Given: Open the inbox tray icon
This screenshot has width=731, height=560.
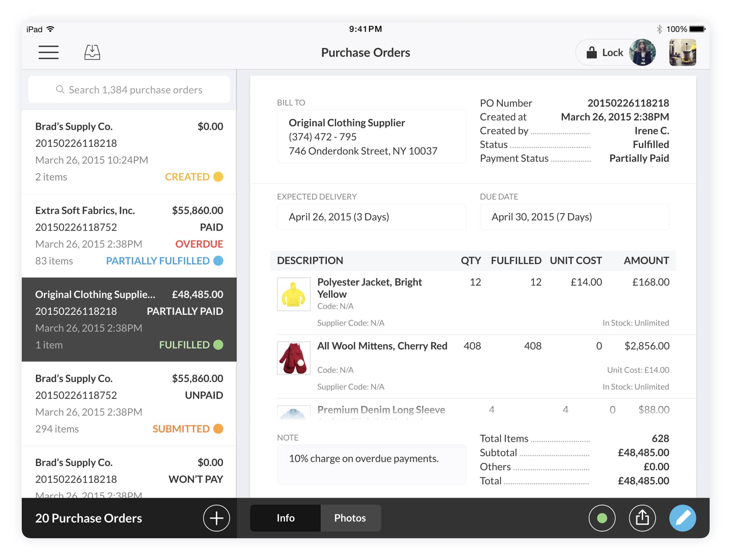Looking at the screenshot, I should coord(92,52).
